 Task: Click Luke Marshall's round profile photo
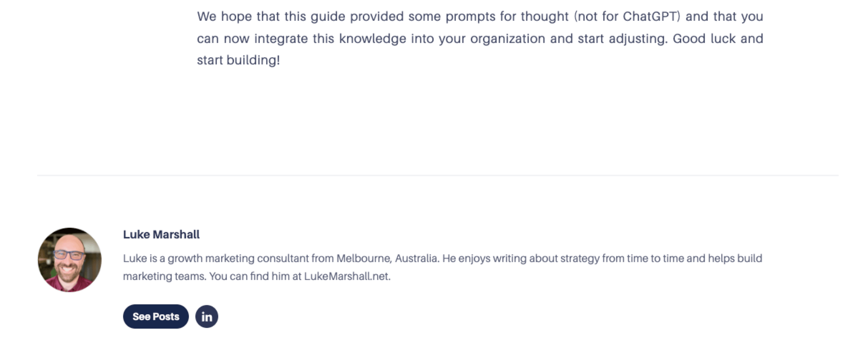pos(69,260)
